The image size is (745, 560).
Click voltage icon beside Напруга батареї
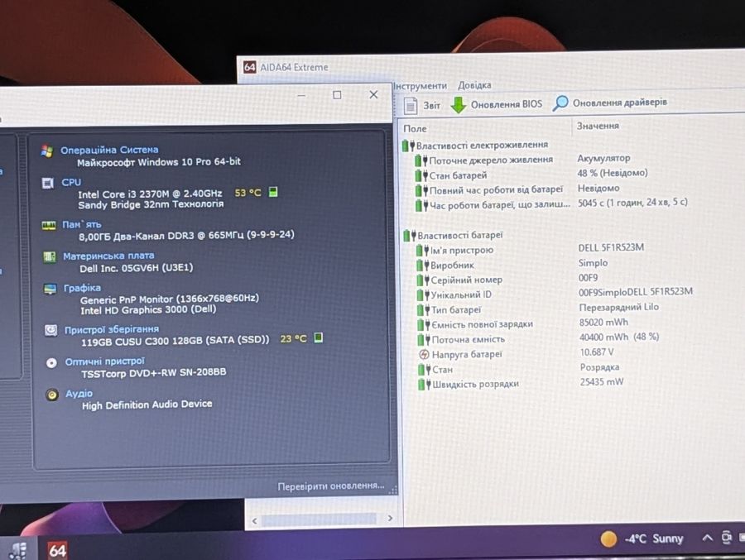click(x=425, y=354)
